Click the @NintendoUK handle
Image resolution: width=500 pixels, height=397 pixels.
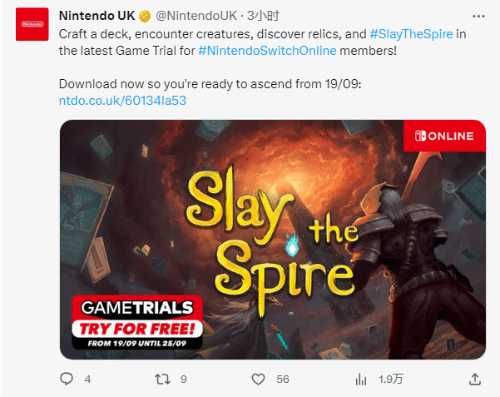(x=196, y=16)
